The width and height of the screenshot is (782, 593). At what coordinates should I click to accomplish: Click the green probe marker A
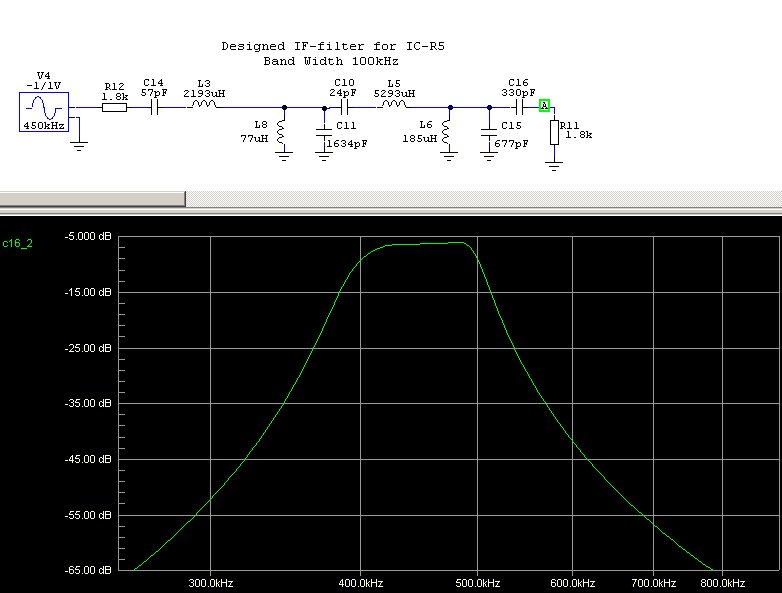click(x=544, y=106)
